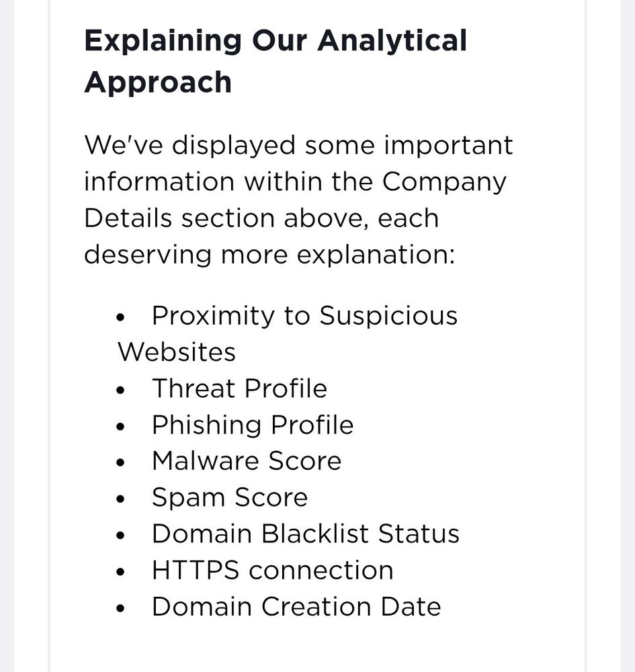Image resolution: width=635 pixels, height=672 pixels.
Task: Click the bullet before 'Malware Score'
Action: point(120,463)
